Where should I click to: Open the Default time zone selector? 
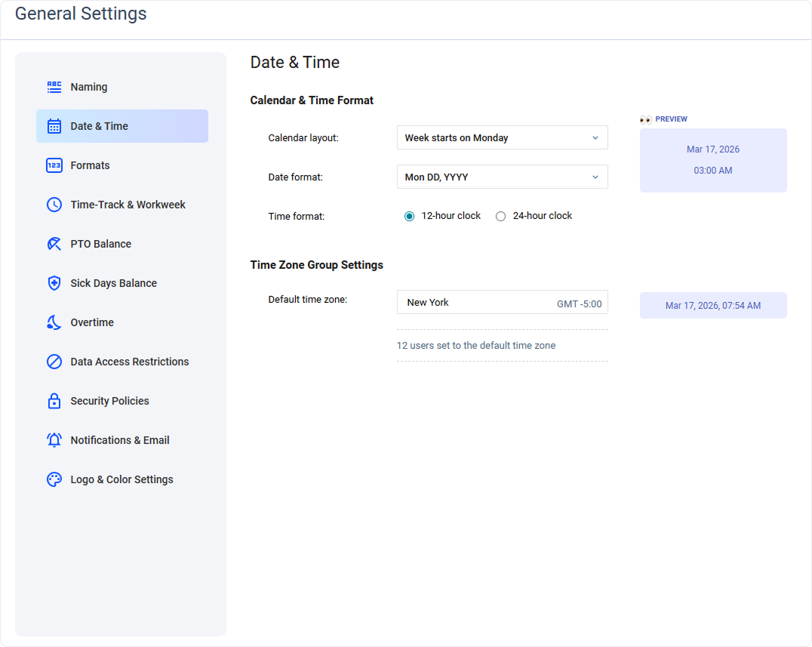pyautogui.click(x=502, y=302)
